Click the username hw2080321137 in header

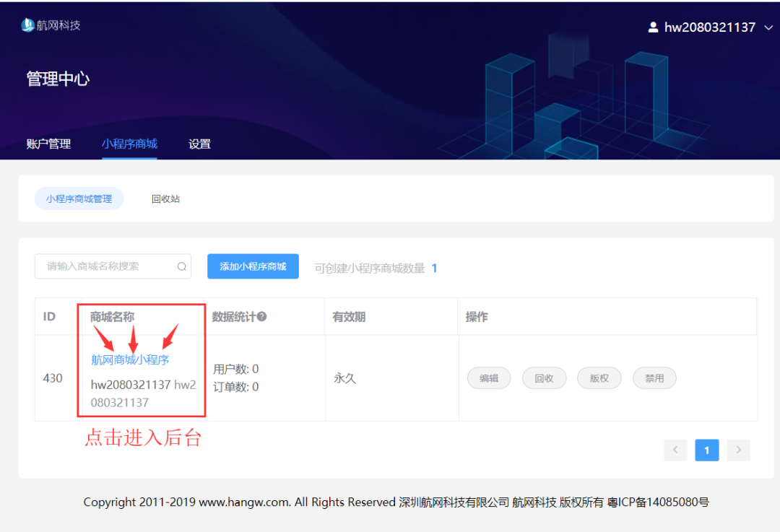(x=710, y=27)
